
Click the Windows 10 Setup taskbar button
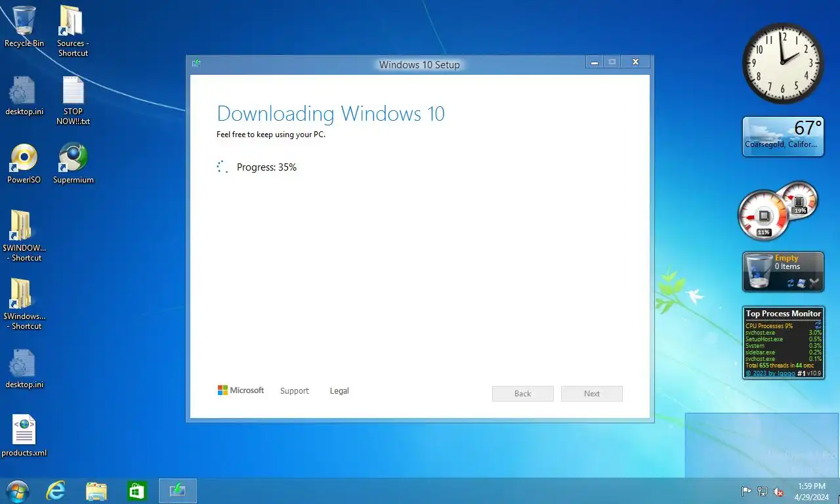tap(177, 491)
